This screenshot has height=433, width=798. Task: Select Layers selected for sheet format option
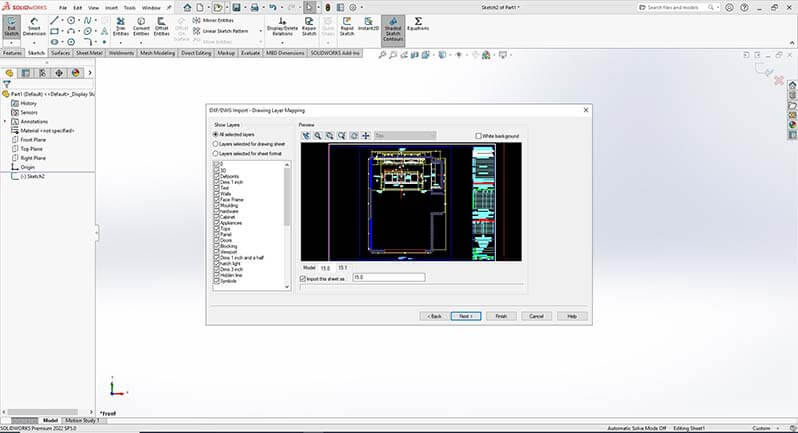(215, 153)
